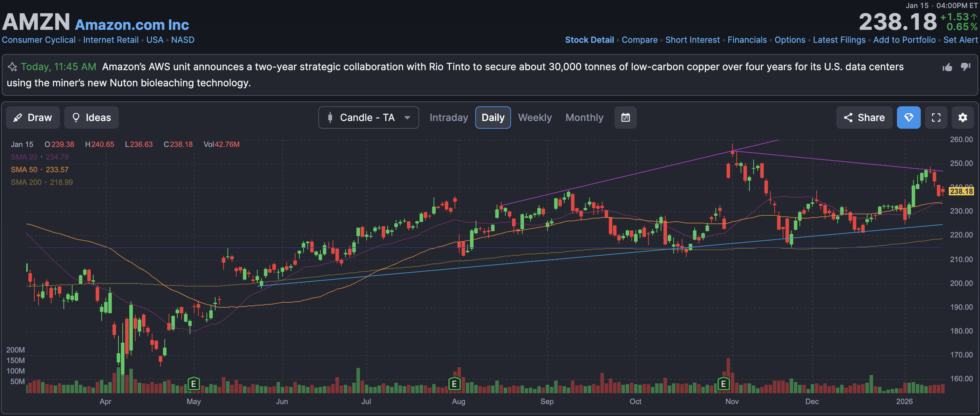Toggle the SMA 50 indicator label
This screenshot has width=980, height=416.
click(x=24, y=170)
